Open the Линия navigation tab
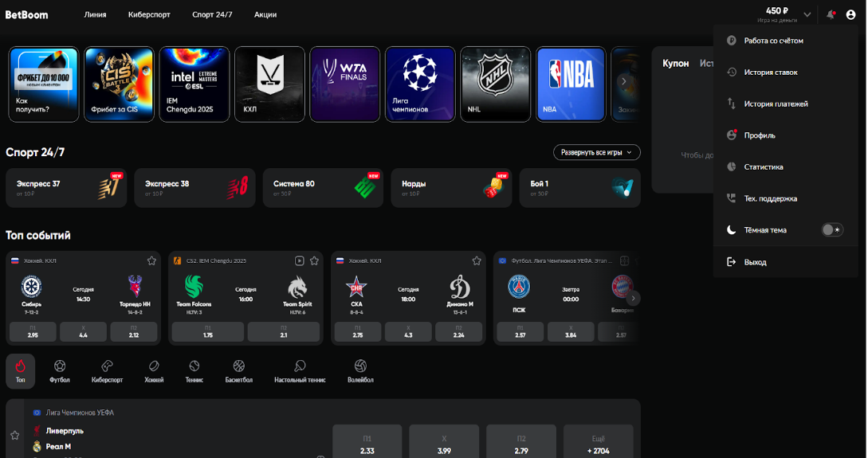This screenshot has height=458, width=868. click(x=95, y=14)
